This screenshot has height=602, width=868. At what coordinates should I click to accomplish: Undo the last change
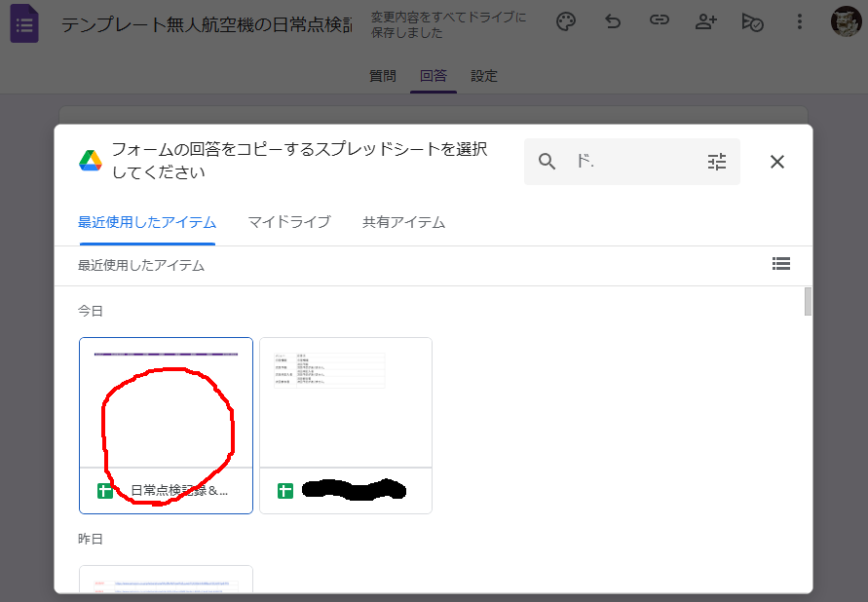(613, 21)
